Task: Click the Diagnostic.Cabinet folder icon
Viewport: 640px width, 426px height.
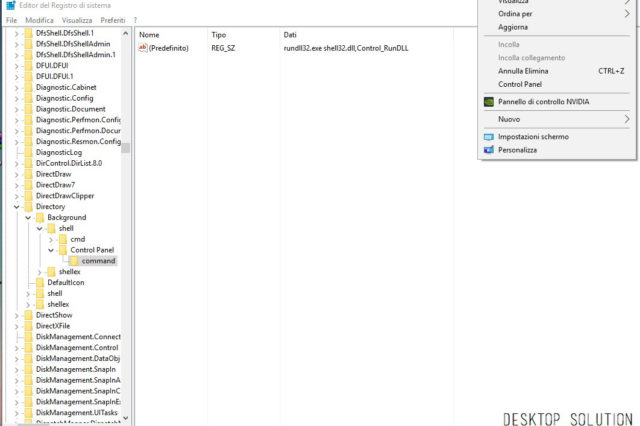Action: [29, 87]
